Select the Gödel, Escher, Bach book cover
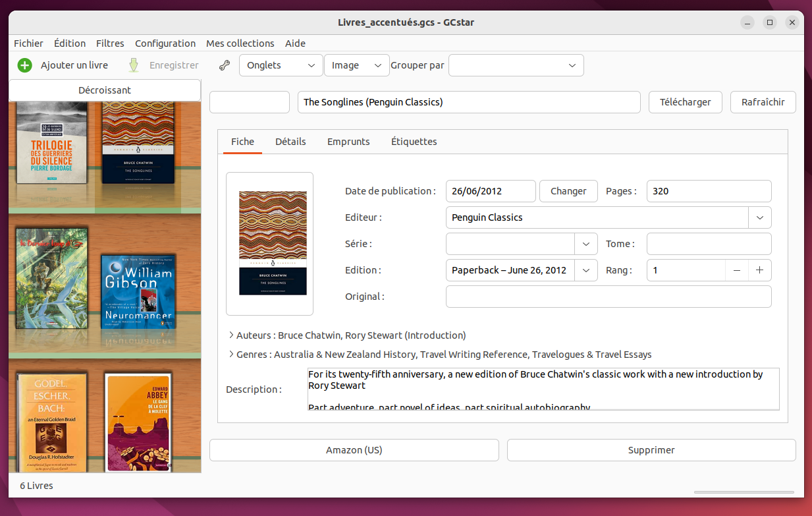Screen dimensions: 812x516 point(52,421)
